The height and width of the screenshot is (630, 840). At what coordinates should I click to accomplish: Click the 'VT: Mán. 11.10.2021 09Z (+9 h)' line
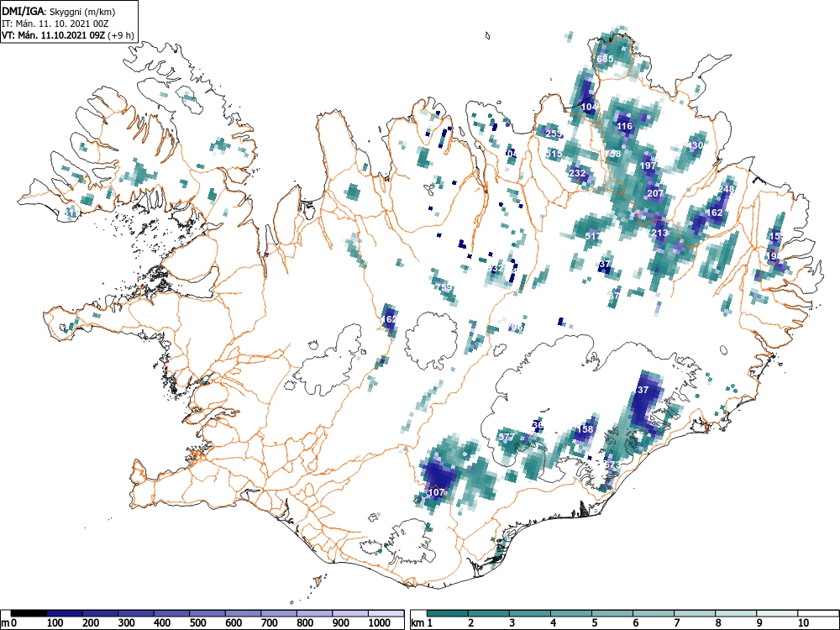(67, 35)
